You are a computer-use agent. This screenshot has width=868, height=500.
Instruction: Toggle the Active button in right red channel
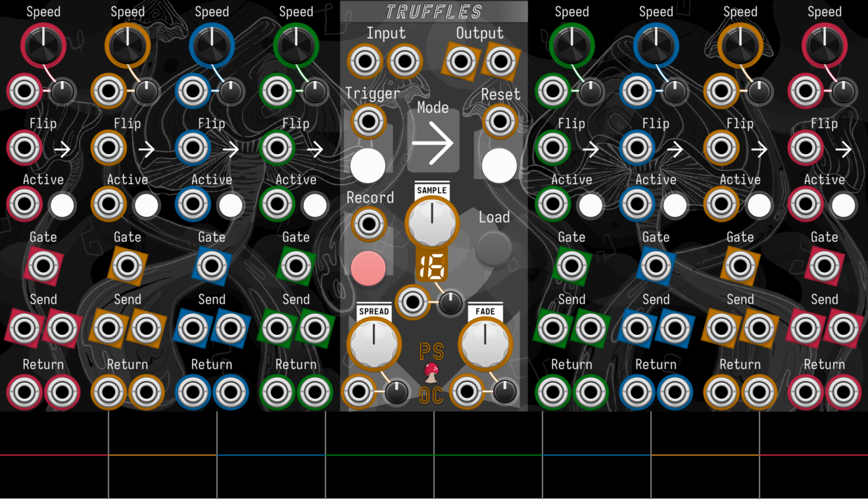pos(843,205)
